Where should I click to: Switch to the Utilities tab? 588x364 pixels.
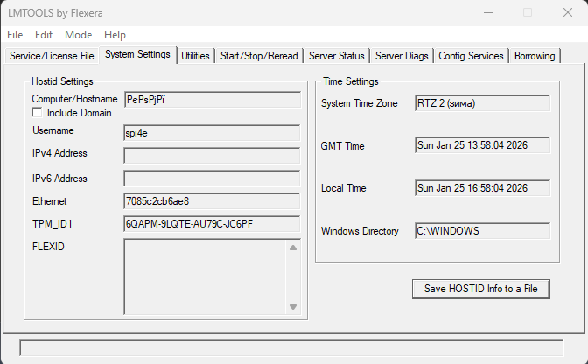[195, 56]
